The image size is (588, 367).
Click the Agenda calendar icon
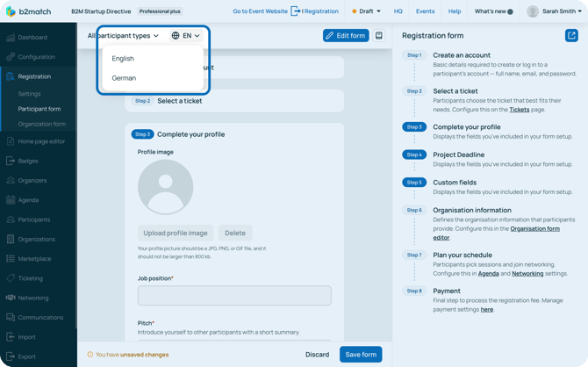point(11,199)
